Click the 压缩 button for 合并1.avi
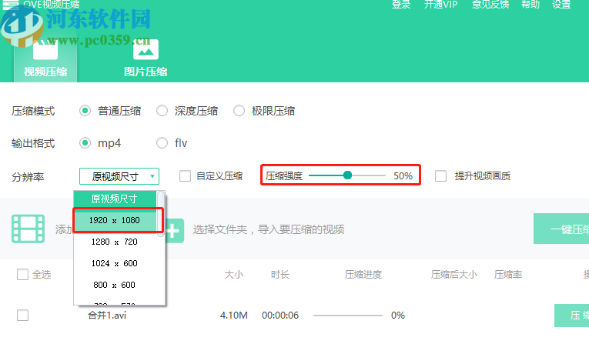The height and width of the screenshot is (364, 589). coord(572,316)
